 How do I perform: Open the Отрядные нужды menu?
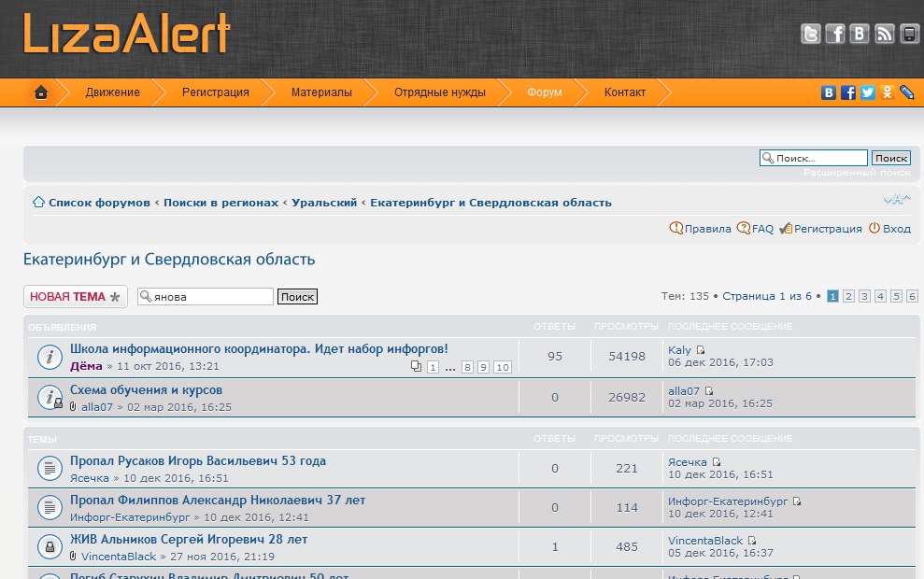pyautogui.click(x=440, y=92)
